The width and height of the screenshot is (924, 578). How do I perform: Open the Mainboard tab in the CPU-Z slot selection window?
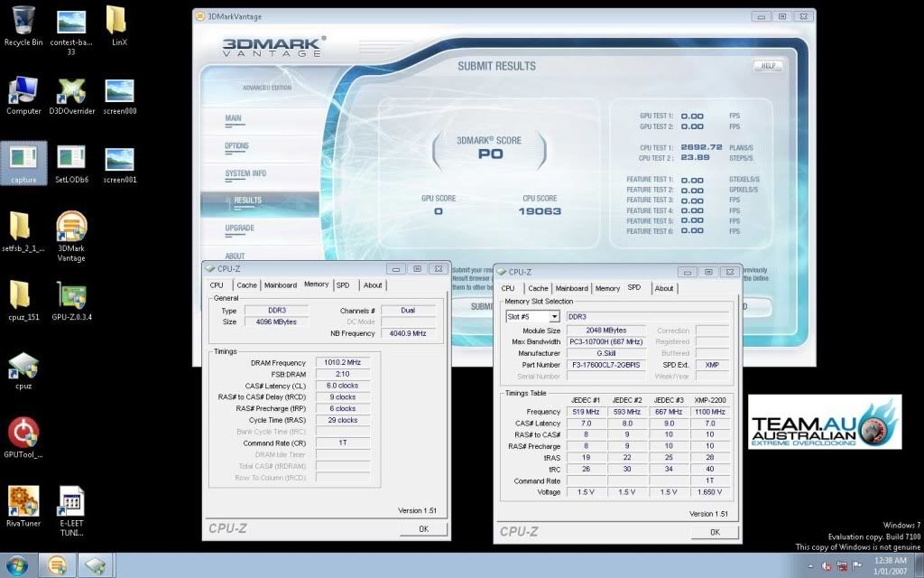pos(571,288)
